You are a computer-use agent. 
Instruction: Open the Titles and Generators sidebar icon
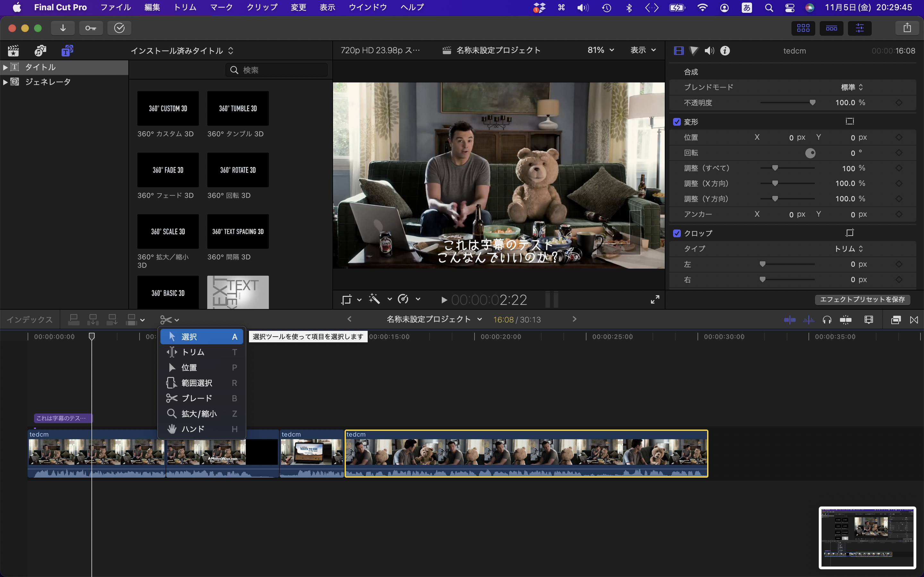[67, 50]
